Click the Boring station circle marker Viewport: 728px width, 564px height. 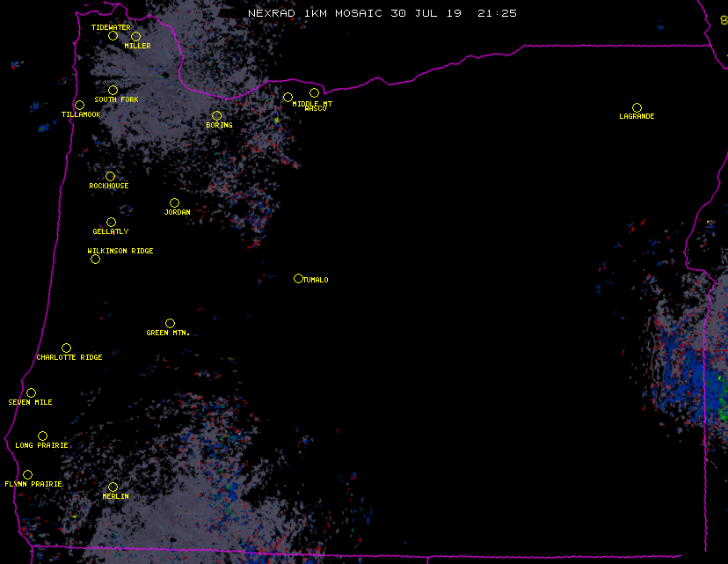(x=216, y=116)
